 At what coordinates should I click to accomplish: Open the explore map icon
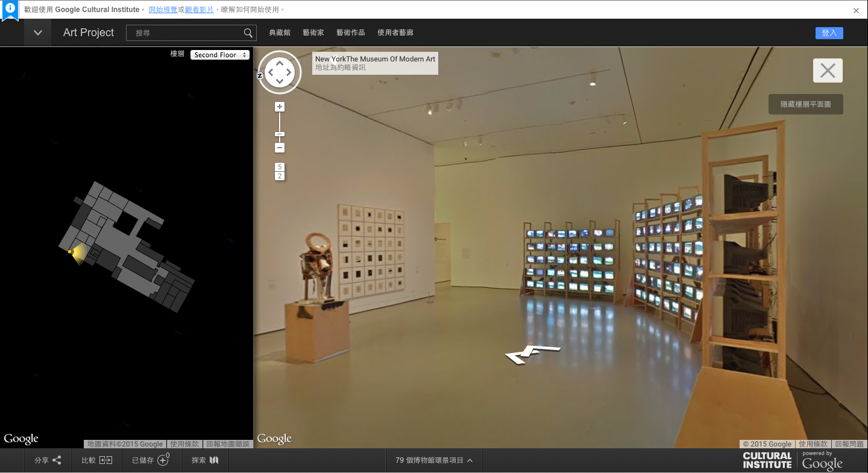click(214, 460)
